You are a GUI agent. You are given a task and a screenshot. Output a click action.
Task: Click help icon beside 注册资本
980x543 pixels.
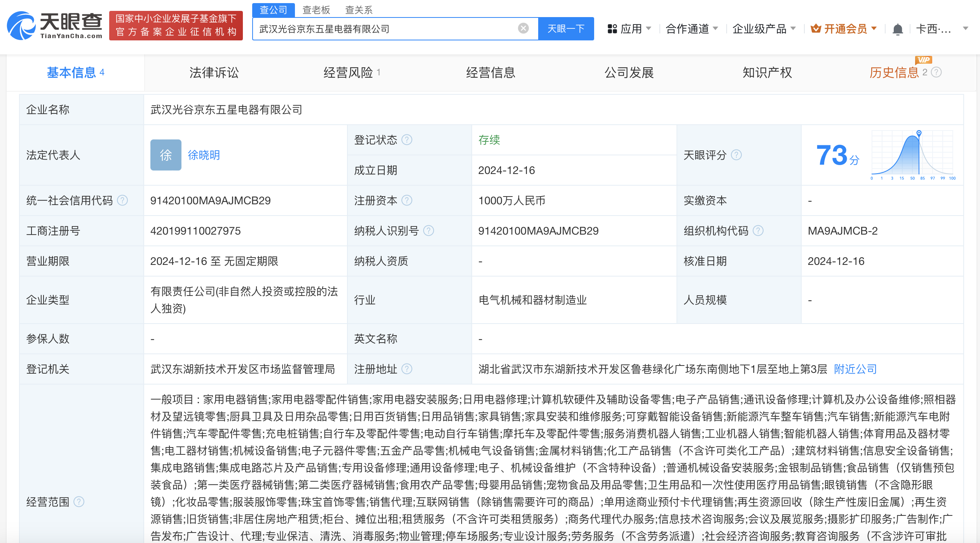407,200
